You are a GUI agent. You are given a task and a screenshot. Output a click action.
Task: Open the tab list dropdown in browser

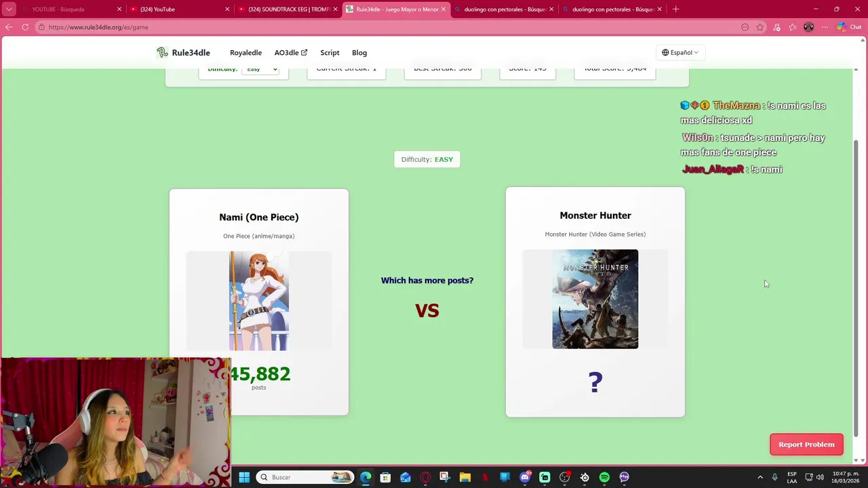coord(9,9)
